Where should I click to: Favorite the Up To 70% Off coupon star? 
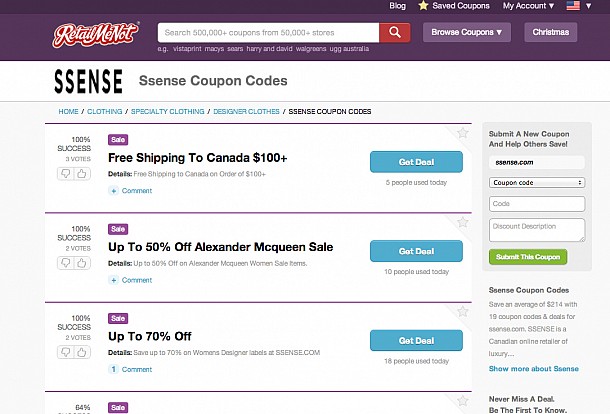click(x=463, y=312)
